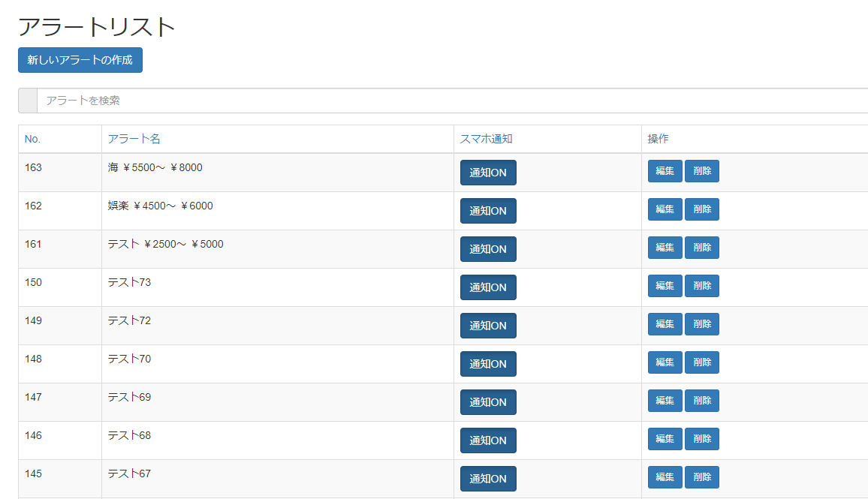
Task: Edit alert テスト68
Action: tap(665, 439)
